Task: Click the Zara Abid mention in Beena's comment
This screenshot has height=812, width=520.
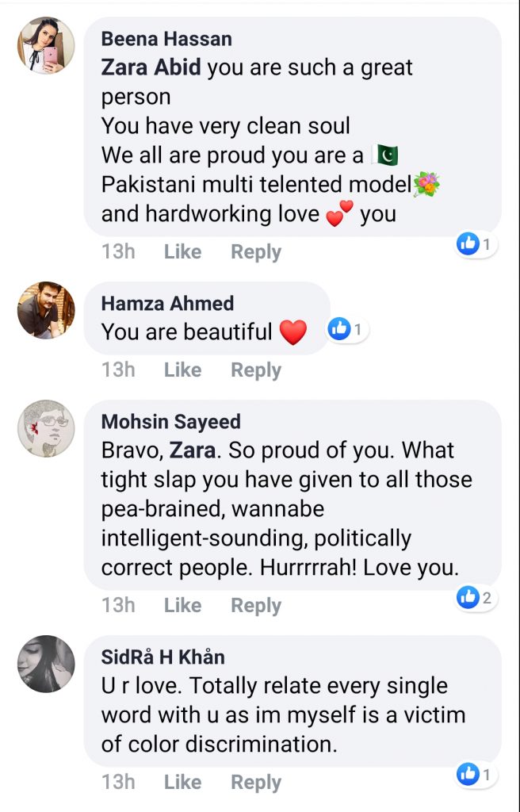Action: [151, 68]
